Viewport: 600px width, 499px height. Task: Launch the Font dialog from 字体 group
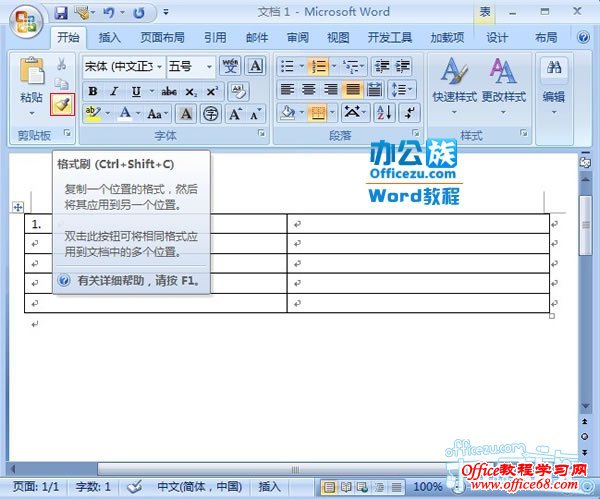tap(261, 133)
